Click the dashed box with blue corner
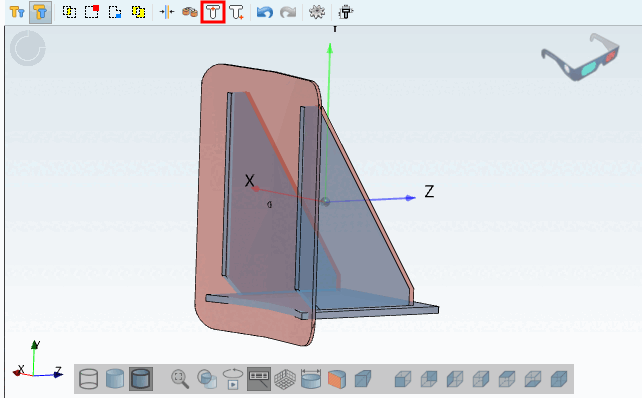Image resolution: width=642 pixels, height=398 pixels. [115, 12]
